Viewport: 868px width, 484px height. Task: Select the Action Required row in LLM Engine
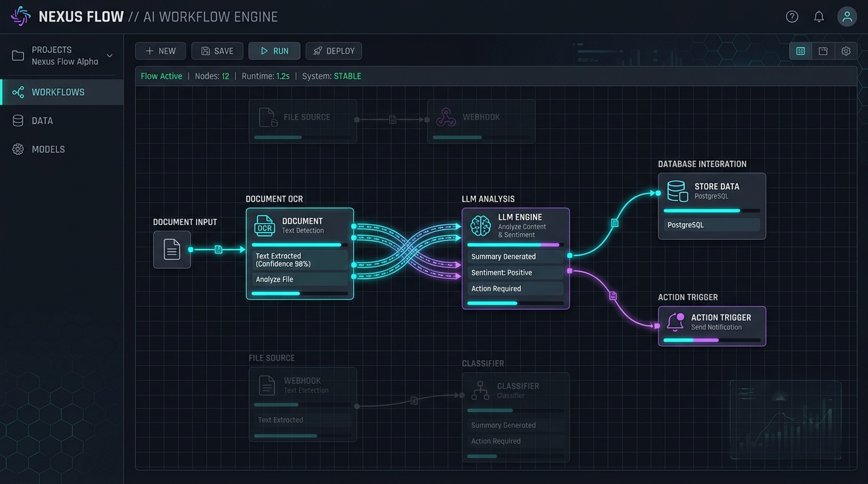click(515, 289)
